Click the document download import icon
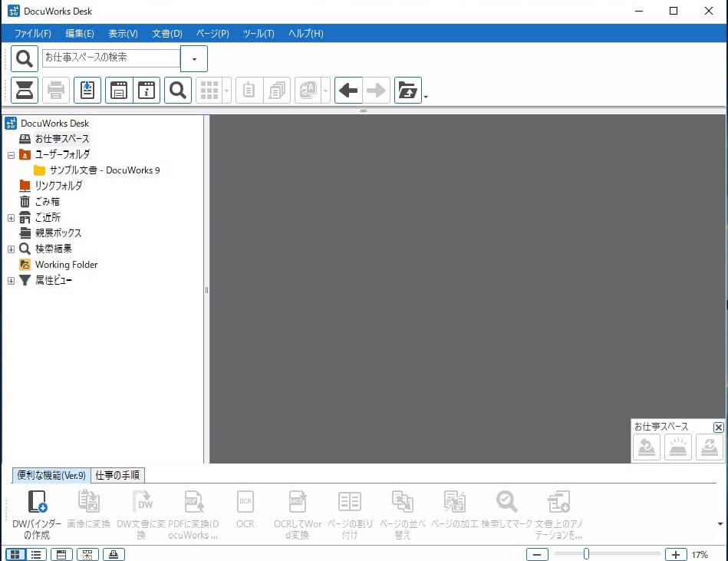 87,91
